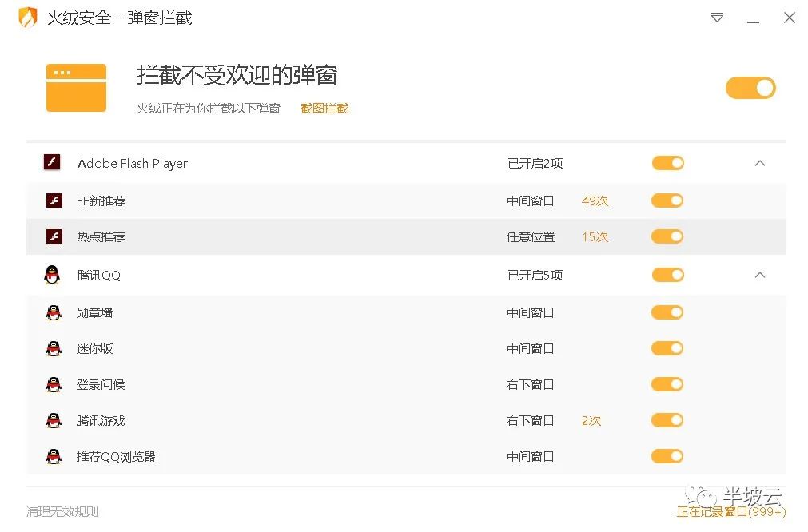The image size is (808, 532).
Task: Click the 49次 block count
Action: tap(595, 200)
